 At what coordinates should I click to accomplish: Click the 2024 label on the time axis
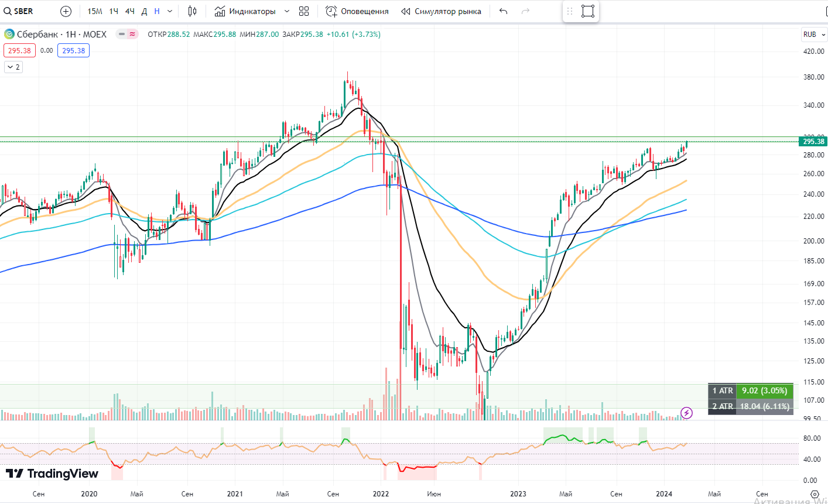coord(664,494)
